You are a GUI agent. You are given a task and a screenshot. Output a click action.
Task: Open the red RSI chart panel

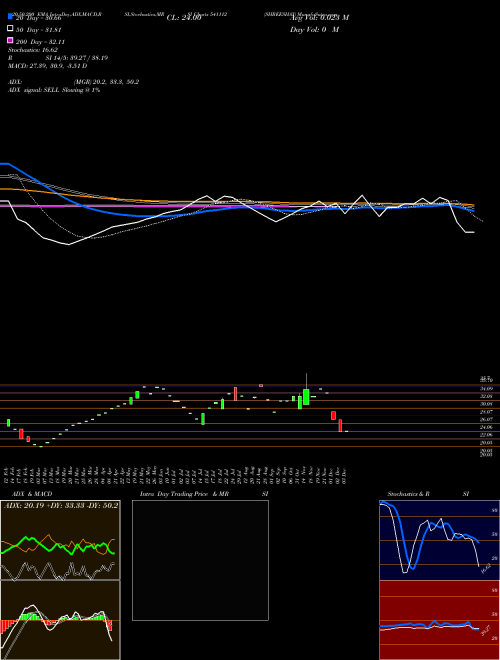[439, 620]
